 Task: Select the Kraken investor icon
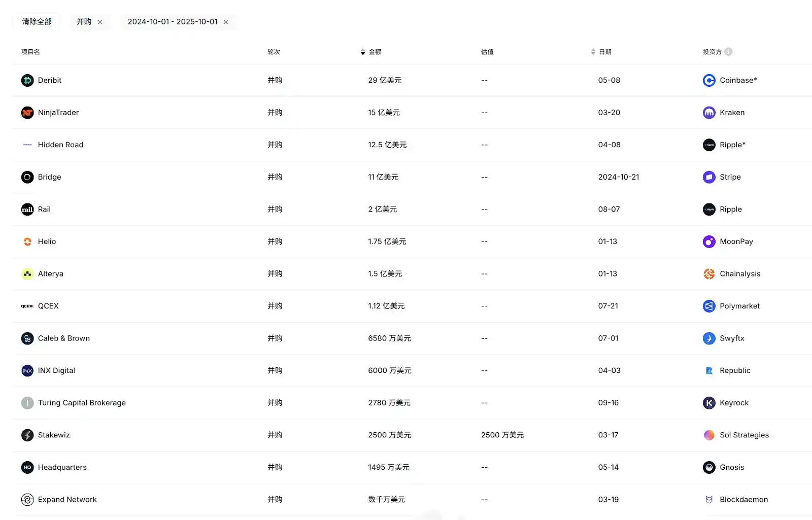coord(709,112)
